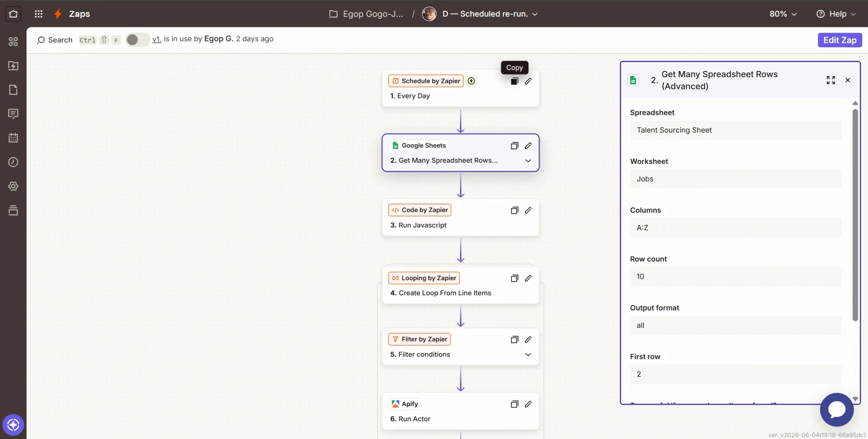This screenshot has width=868, height=439.
Task: Click the Worksheet field 'Jobs'
Action: tap(736, 179)
